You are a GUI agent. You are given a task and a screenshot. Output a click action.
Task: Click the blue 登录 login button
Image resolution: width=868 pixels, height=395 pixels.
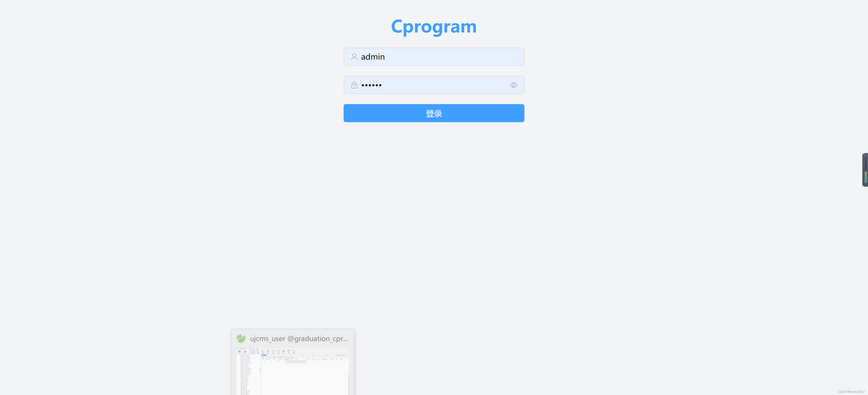pyautogui.click(x=434, y=113)
